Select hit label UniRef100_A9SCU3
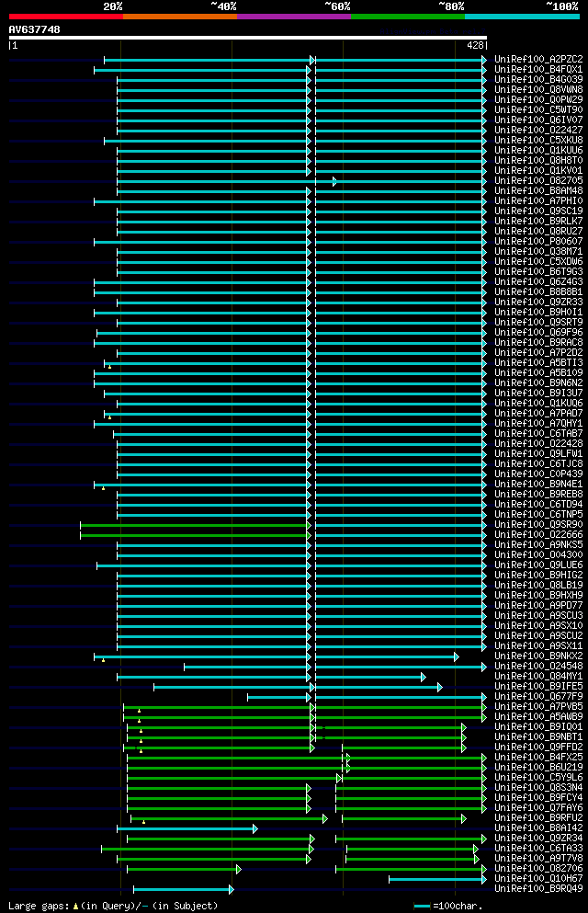The width and height of the screenshot is (588, 913). tap(538, 616)
